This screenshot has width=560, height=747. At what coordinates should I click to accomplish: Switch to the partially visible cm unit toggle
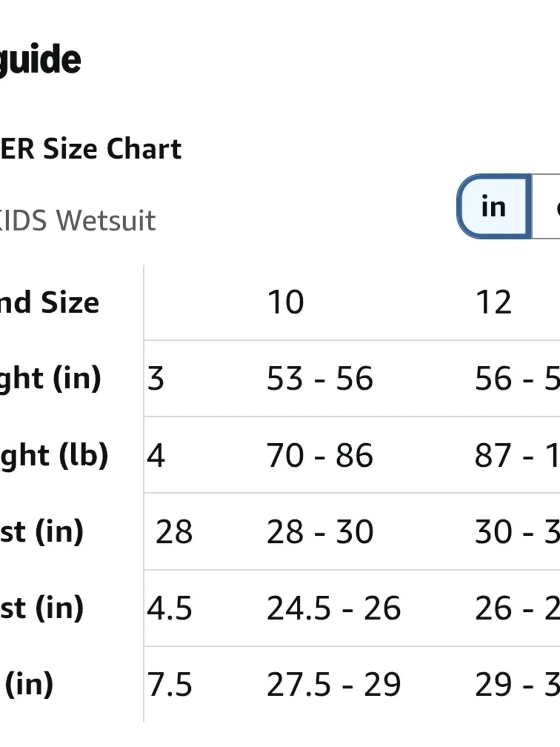[x=546, y=206]
